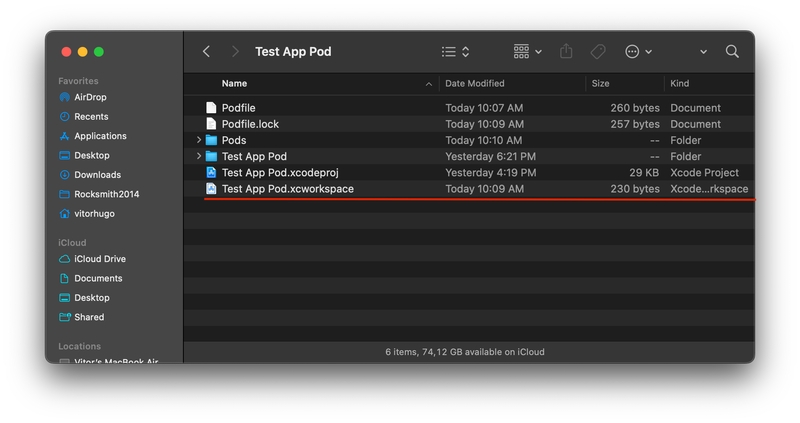Click the green zoom window button
Screen dimensions: 800x423
click(99, 52)
